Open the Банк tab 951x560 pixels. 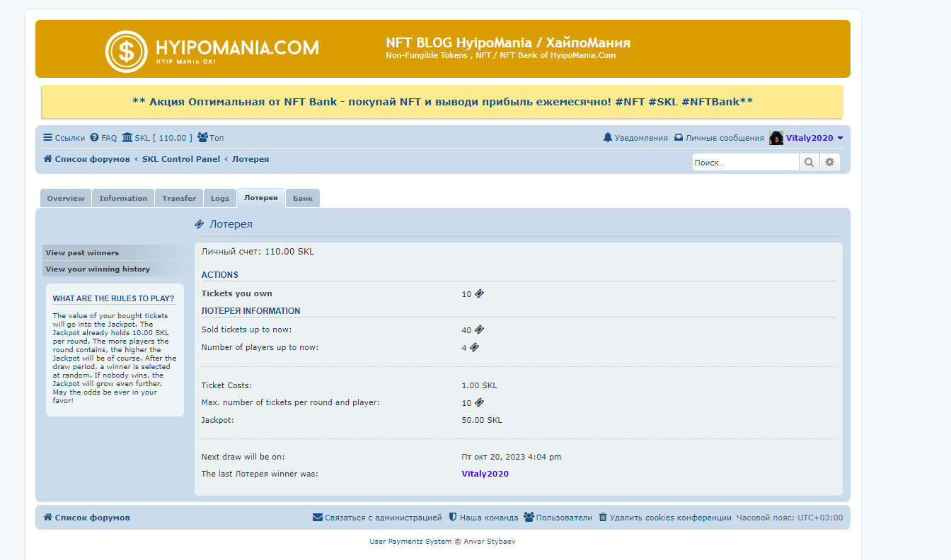[x=303, y=199]
